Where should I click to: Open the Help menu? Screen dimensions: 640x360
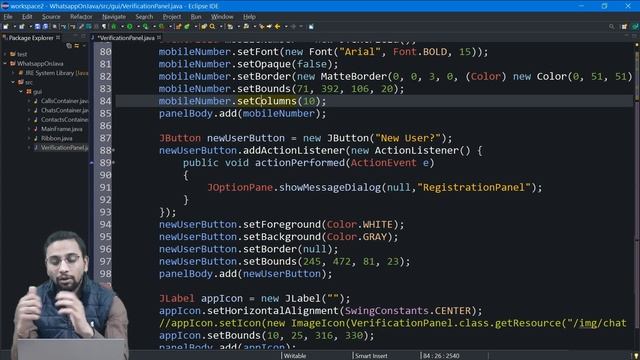point(249,17)
